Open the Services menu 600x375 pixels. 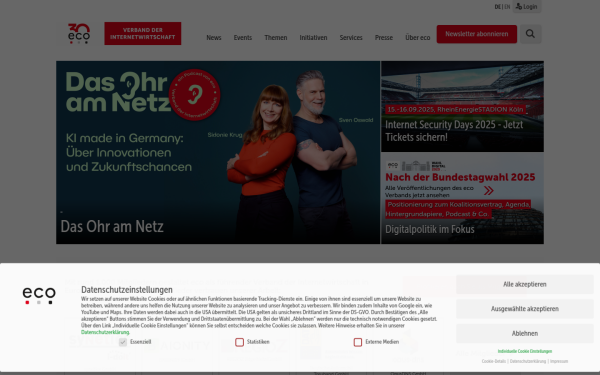pos(351,38)
